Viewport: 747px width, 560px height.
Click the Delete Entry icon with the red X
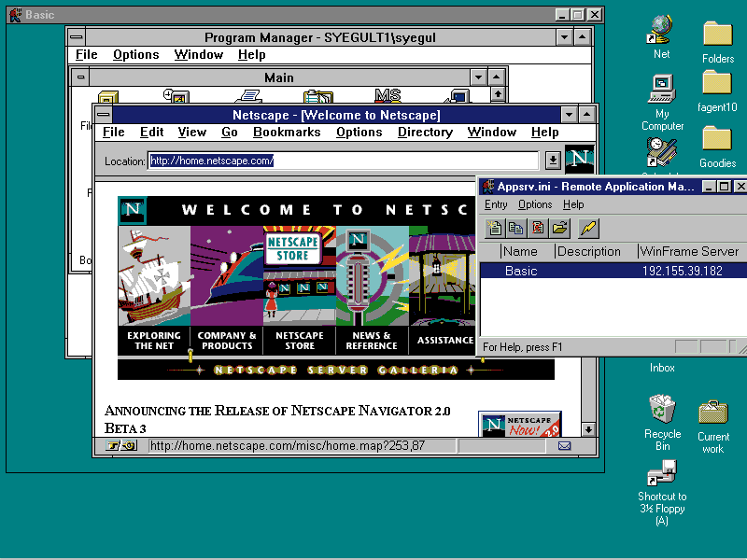(538, 229)
